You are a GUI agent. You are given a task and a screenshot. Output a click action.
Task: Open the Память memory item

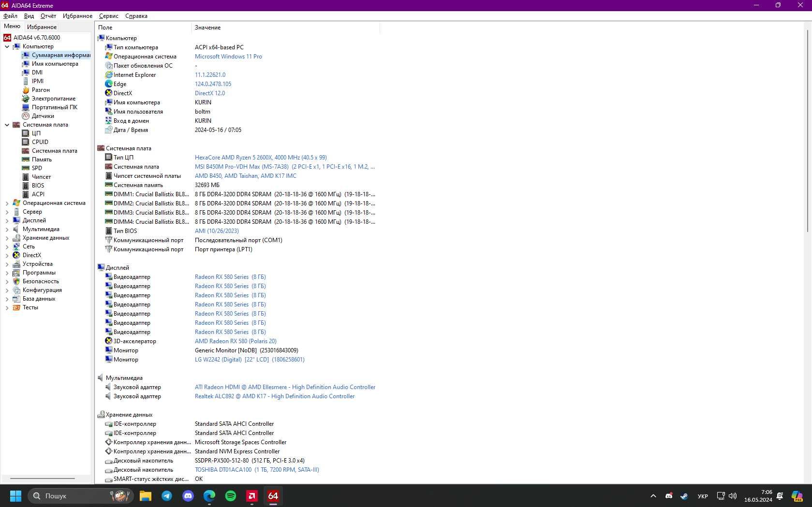42,159
